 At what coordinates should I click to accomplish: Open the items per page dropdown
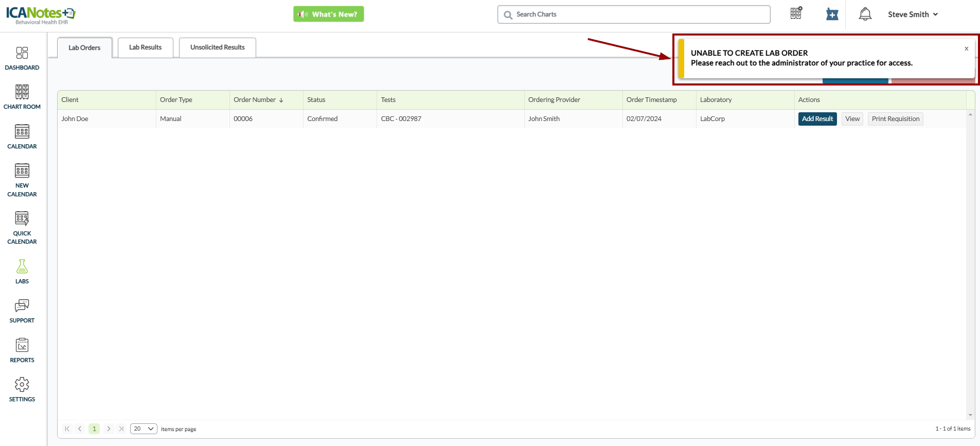pos(144,428)
